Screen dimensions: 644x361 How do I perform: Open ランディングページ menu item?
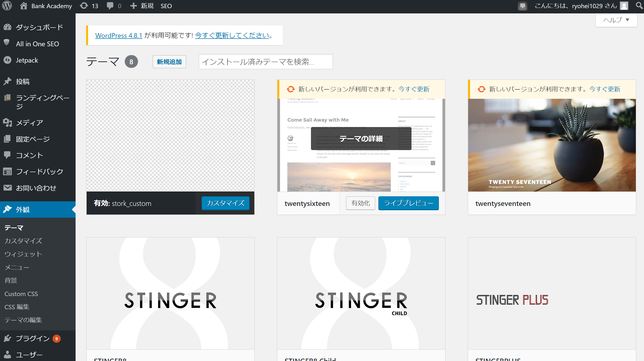click(38, 102)
